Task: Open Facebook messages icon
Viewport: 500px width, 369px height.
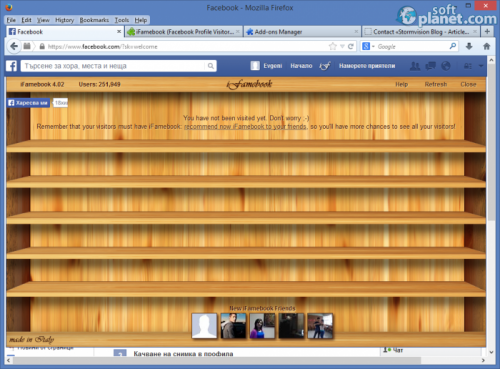Action: click(x=430, y=66)
